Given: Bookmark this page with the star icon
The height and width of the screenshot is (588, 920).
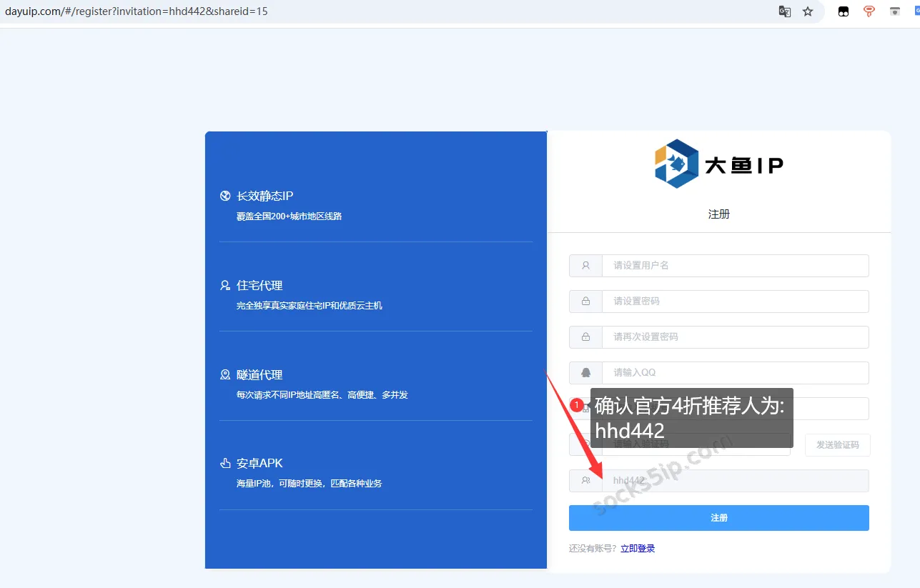Looking at the screenshot, I should 808,11.
